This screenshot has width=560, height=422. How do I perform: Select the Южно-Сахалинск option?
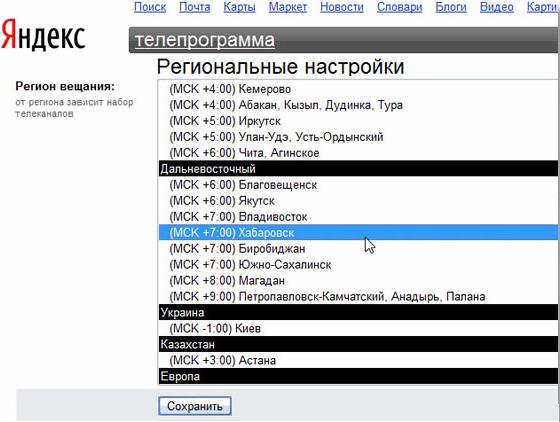(x=358, y=265)
